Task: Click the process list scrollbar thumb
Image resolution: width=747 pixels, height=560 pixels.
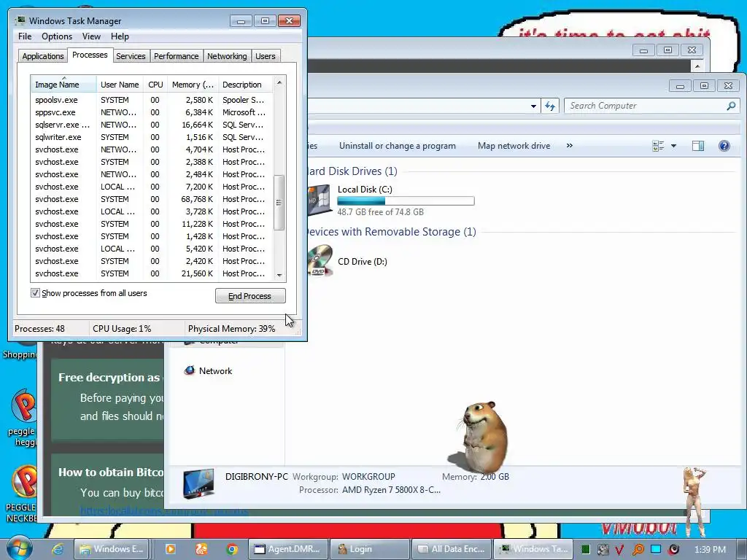Action: tap(279, 203)
